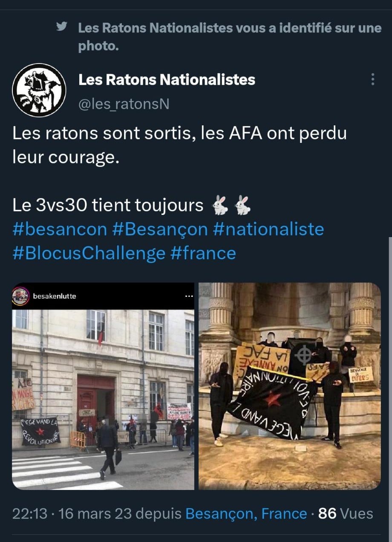Open the tweet's three-dot more options menu
The image size is (392, 542).
(373, 79)
